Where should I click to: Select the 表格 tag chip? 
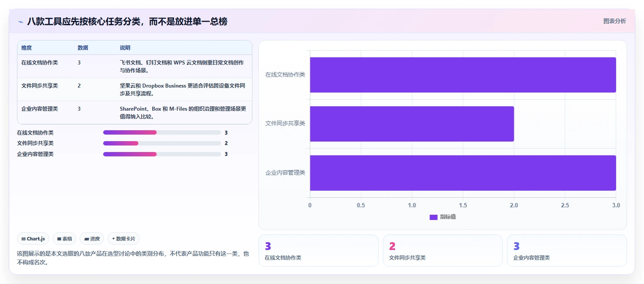(x=64, y=239)
